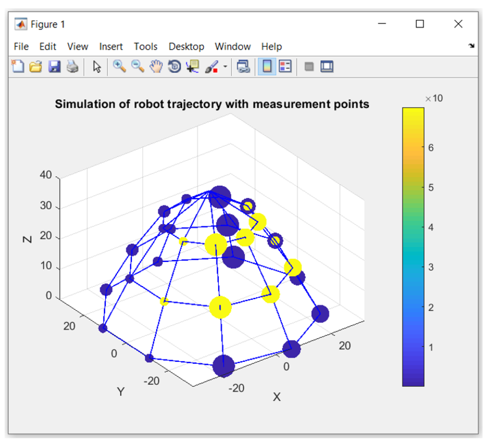Choose the Data Cursor tool
Screen dimensions: 489x448
pos(193,66)
